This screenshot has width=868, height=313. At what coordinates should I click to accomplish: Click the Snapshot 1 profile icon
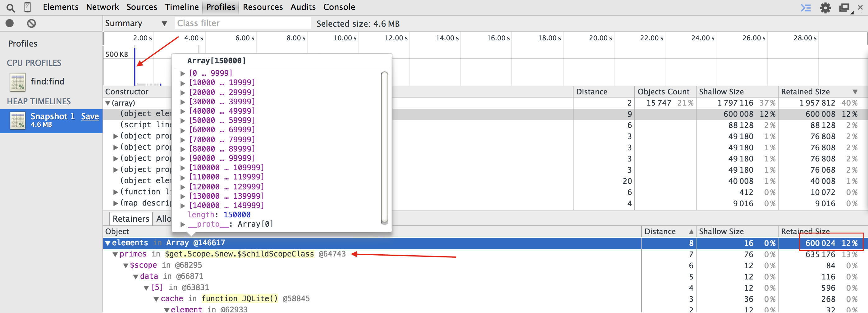point(17,120)
